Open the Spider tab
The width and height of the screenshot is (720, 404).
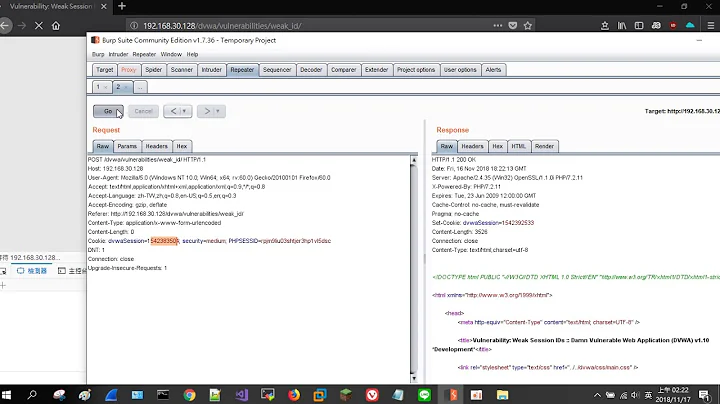[x=153, y=70]
